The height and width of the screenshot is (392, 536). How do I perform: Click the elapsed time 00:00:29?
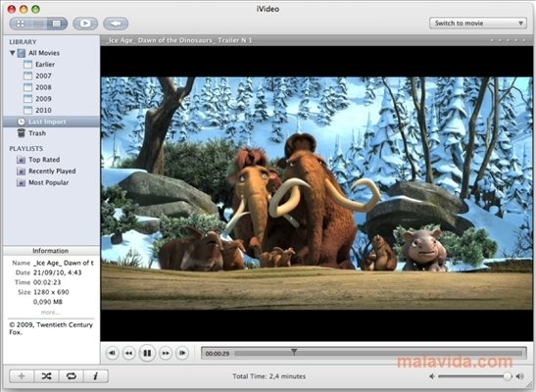(x=218, y=354)
